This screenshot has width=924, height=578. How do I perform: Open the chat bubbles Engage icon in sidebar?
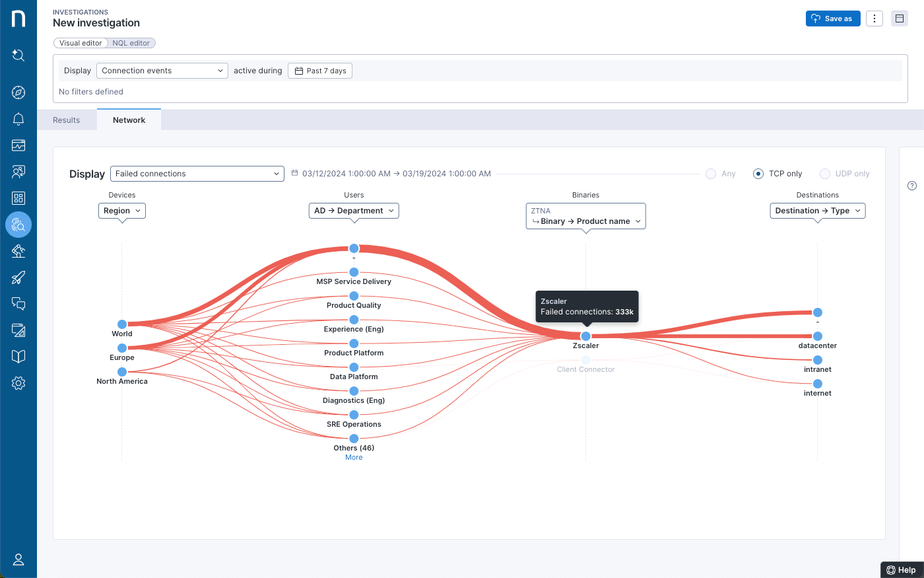(18, 304)
